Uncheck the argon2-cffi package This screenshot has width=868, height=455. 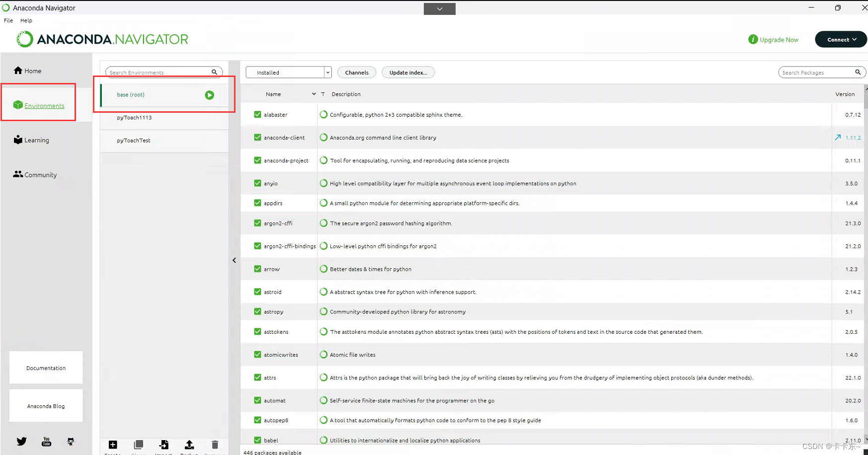tap(257, 223)
